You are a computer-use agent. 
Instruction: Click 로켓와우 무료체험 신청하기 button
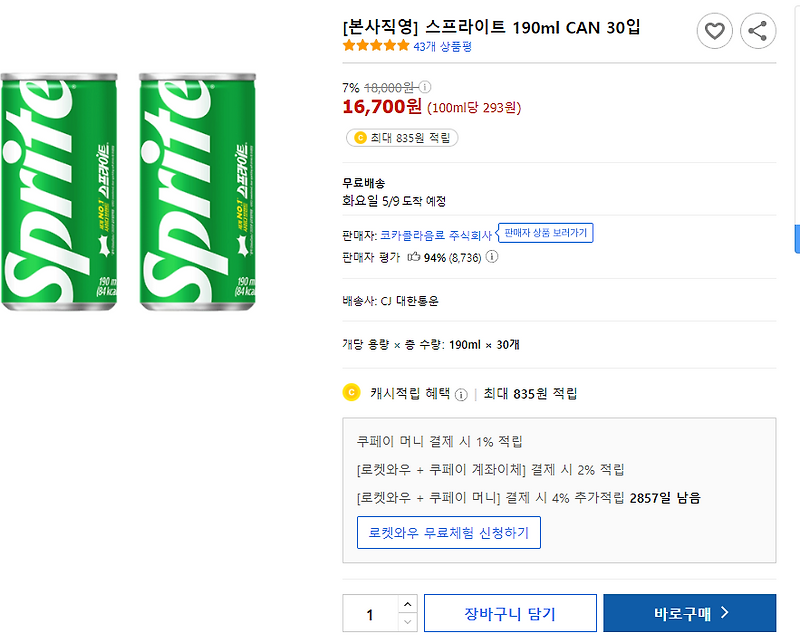tap(448, 533)
